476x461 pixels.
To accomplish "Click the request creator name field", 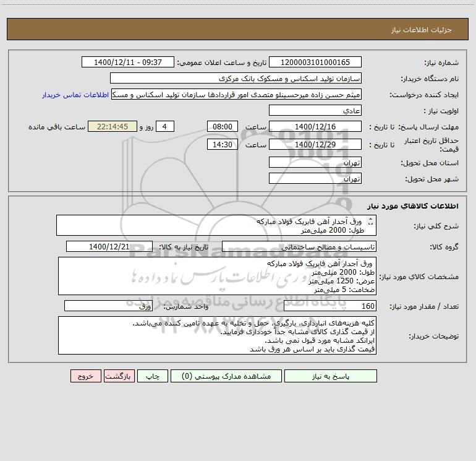I will (x=236, y=94).
